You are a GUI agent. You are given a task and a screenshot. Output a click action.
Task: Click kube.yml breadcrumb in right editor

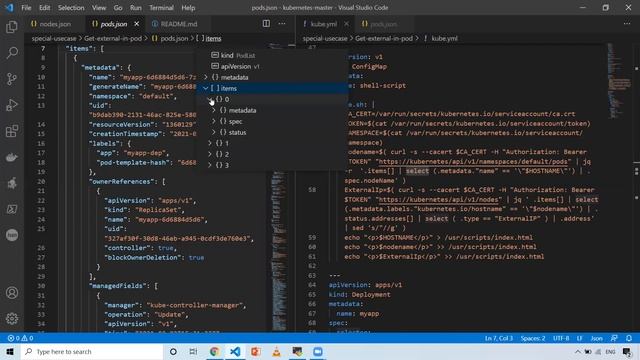(444, 38)
